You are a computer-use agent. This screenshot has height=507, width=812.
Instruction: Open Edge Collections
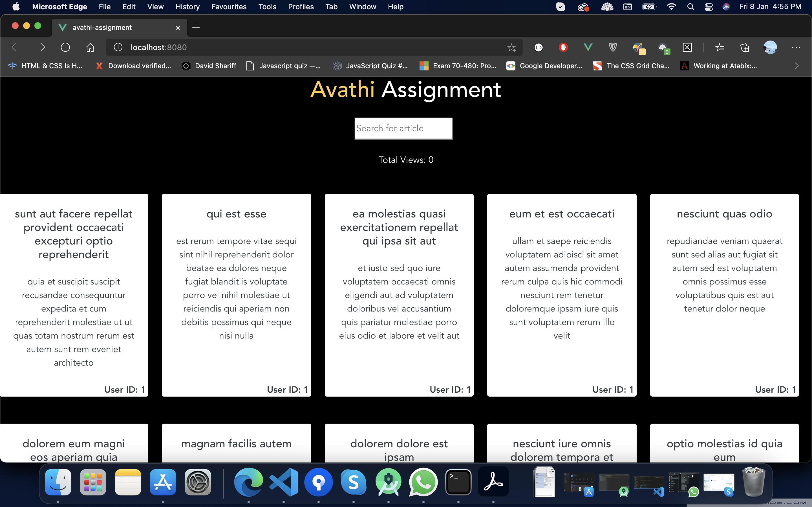click(x=745, y=47)
